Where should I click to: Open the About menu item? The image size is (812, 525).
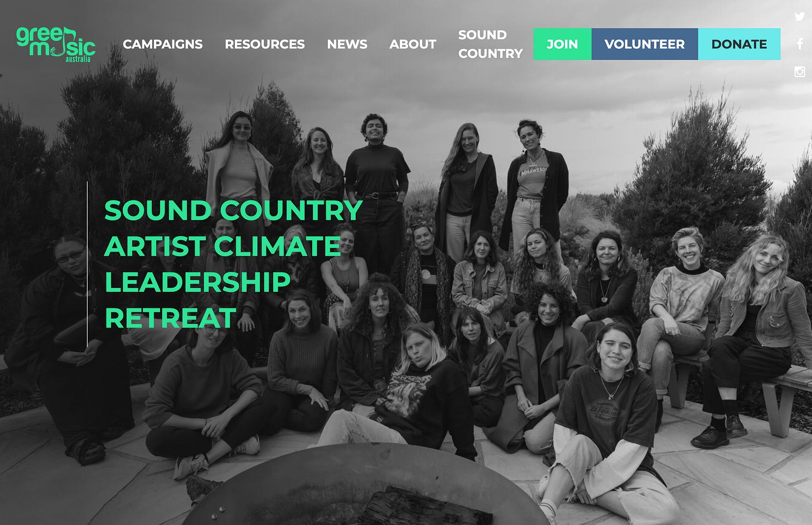[x=413, y=44]
